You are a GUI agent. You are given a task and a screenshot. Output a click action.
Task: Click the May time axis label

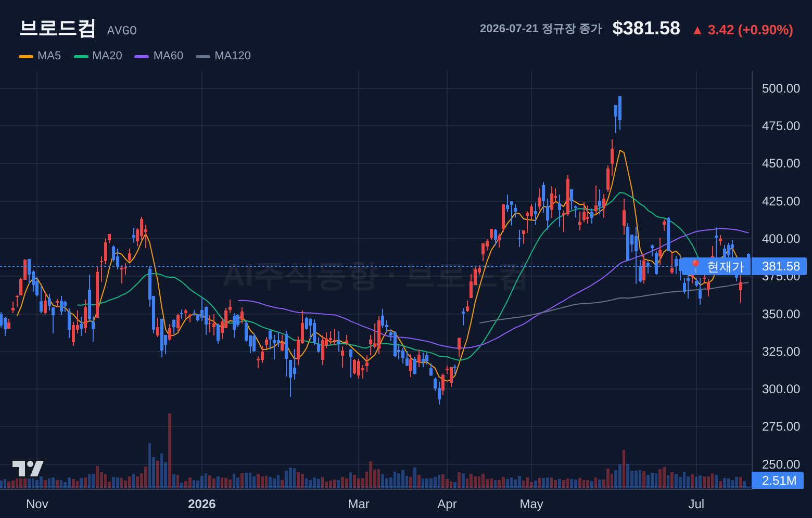coord(531,504)
